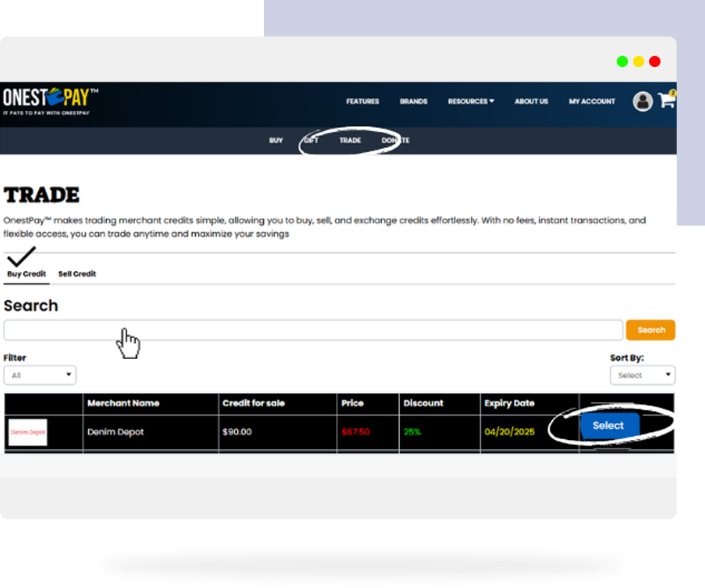
Task: Click into the search text field
Action: click(x=312, y=330)
